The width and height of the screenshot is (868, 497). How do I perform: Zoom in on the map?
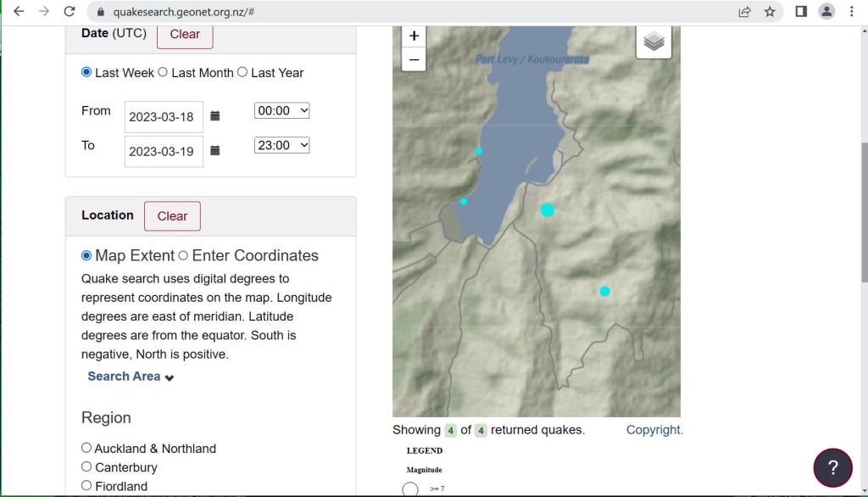[x=414, y=36]
